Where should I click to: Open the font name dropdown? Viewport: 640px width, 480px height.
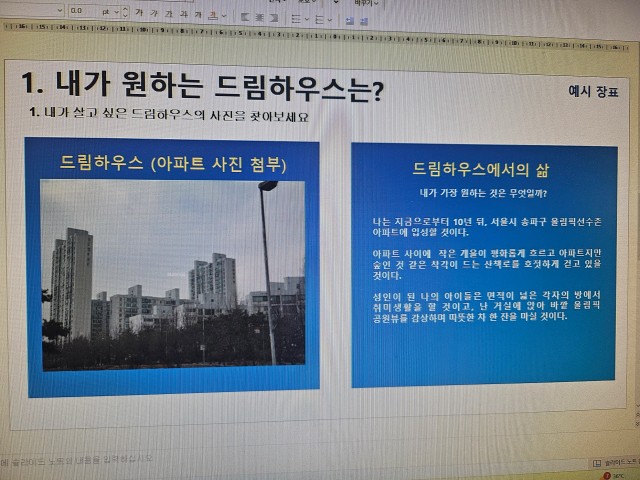click(x=60, y=10)
